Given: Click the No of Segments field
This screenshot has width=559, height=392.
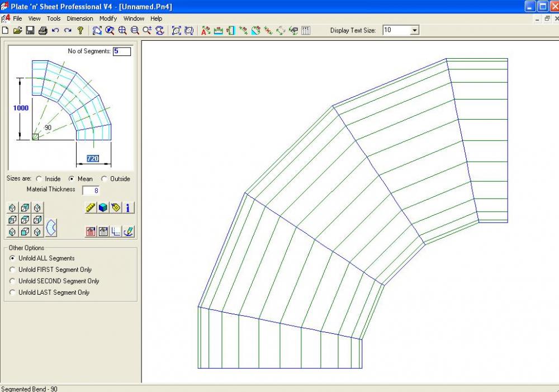Looking at the screenshot, I should click(122, 51).
